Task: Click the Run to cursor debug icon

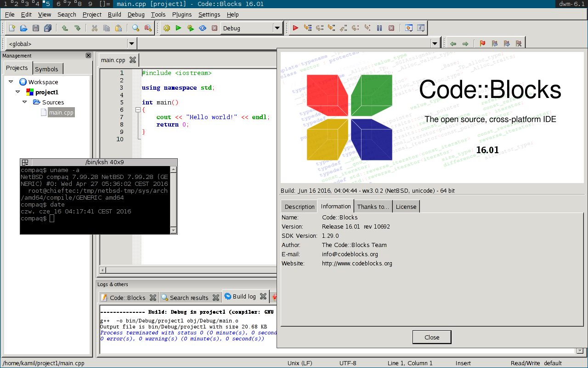Action: pyautogui.click(x=308, y=28)
